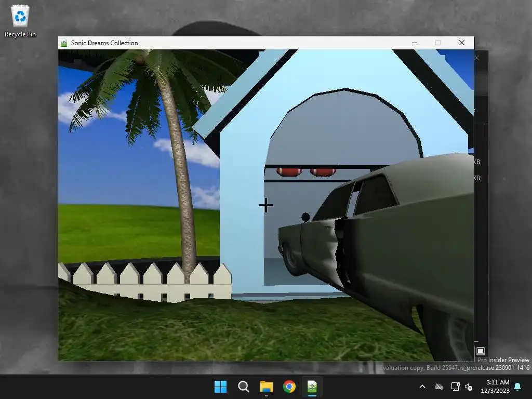This screenshot has height=399, width=532.
Task: Minimize the Sonic Dreams Collection window
Action: [x=415, y=43]
